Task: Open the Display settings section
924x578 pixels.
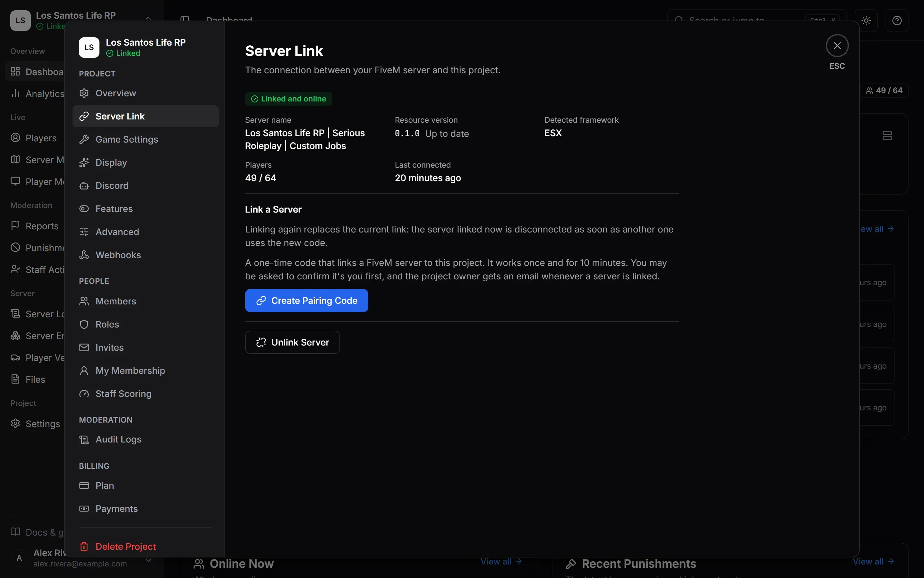Action: (x=145, y=162)
